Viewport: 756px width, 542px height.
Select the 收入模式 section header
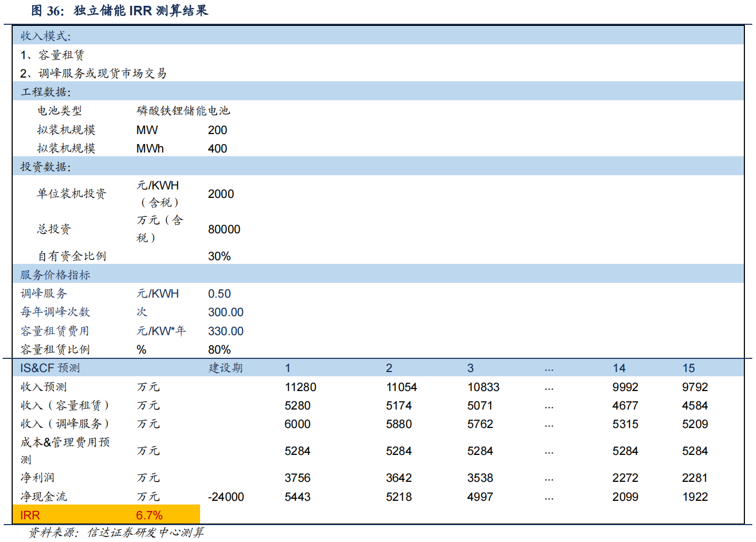378,35
